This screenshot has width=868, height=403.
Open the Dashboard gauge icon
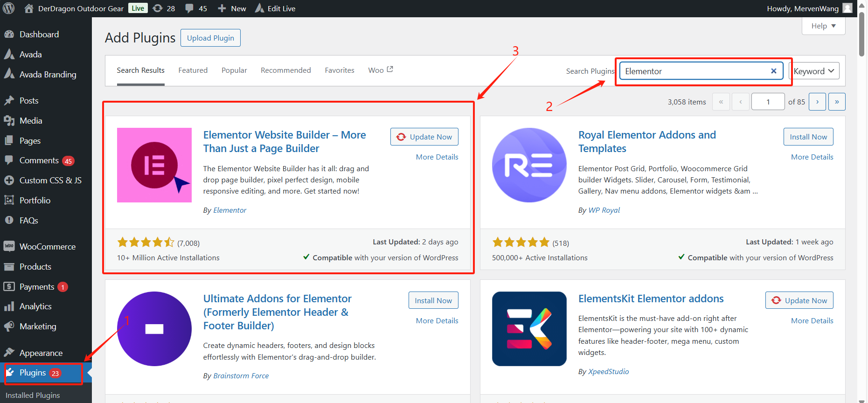9,35
